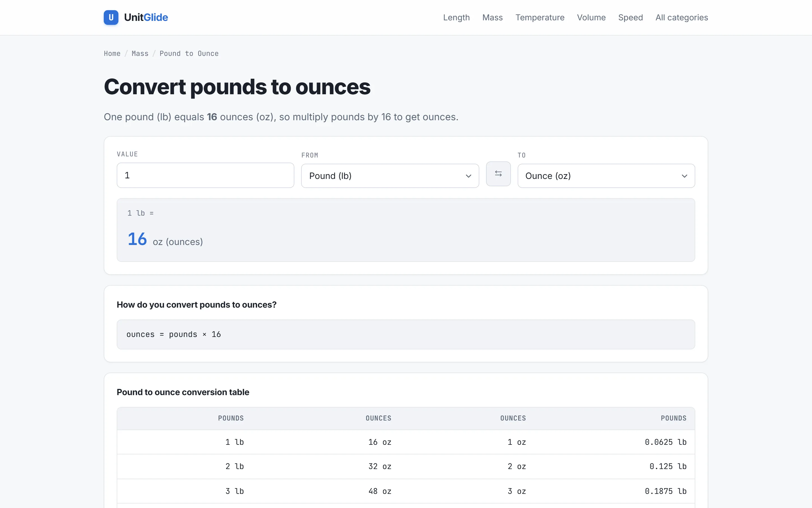Image resolution: width=812 pixels, height=508 pixels.
Task: Click the '1 oz' table cell
Action: pos(517,442)
